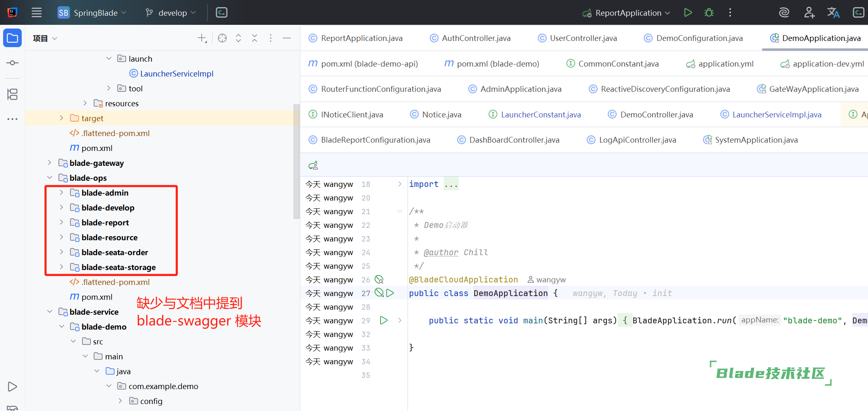The image size is (868, 411).
Task: Open the main hamburger menu
Action: point(36,12)
